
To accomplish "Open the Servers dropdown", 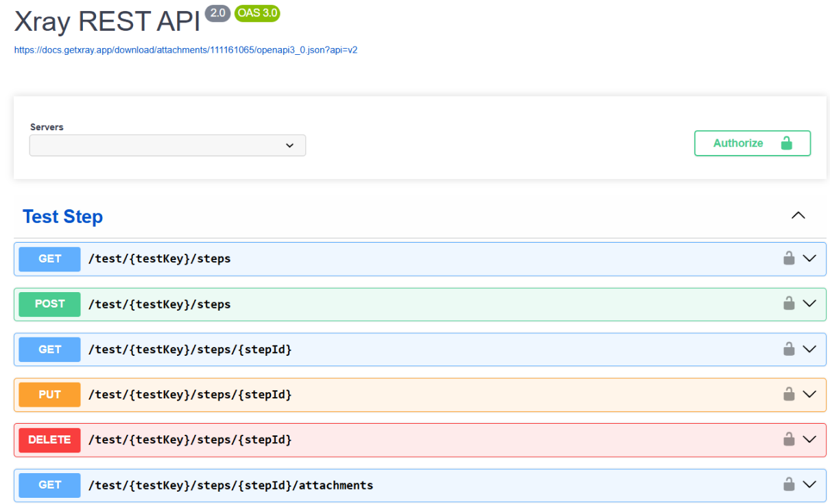I will coord(167,145).
